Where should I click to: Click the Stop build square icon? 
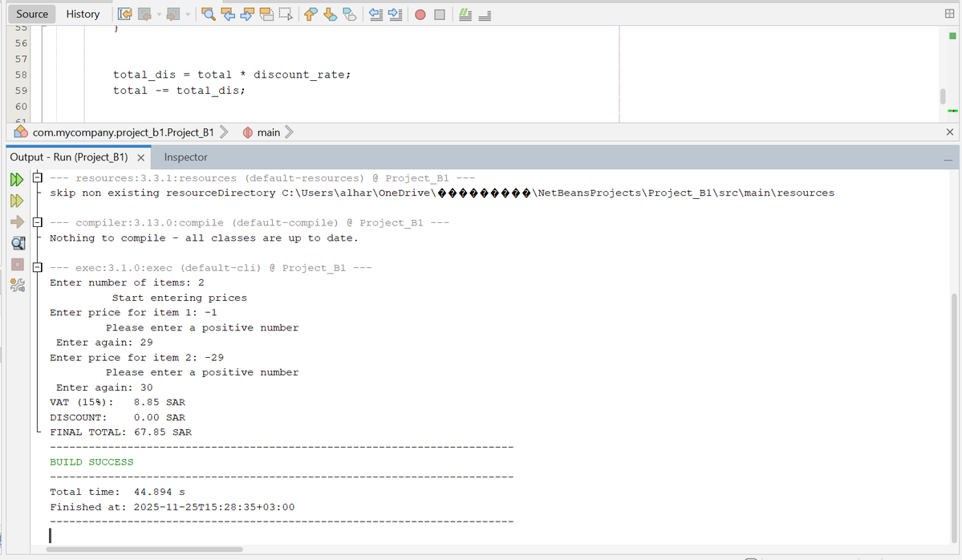tap(17, 265)
